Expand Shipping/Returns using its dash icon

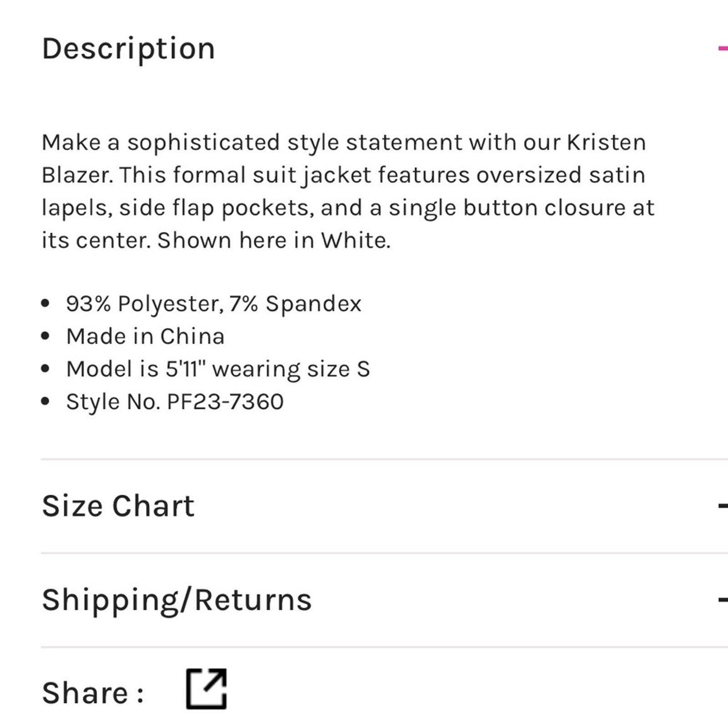[723, 600]
